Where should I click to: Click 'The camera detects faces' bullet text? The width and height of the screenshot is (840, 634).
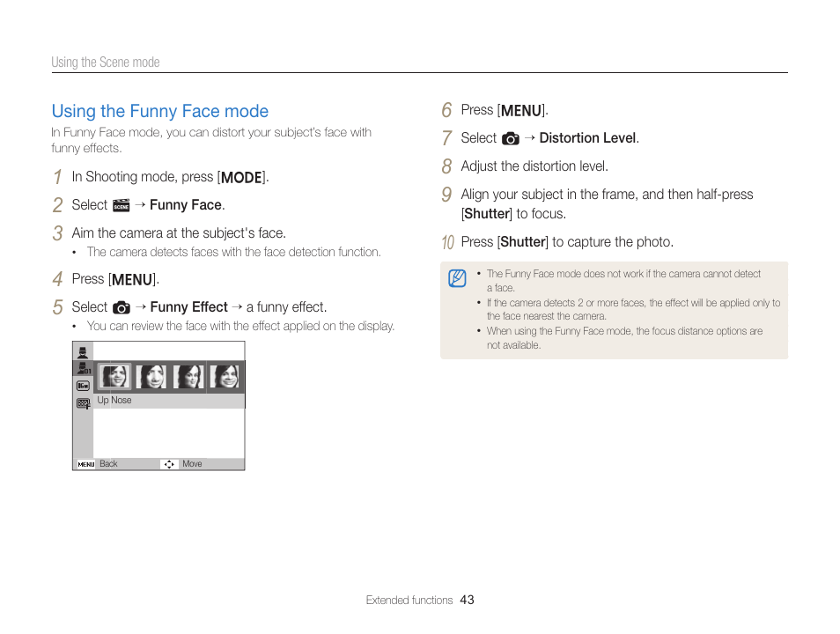pos(234,252)
